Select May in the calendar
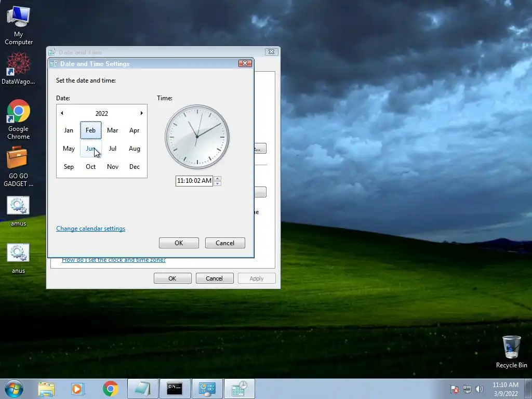The height and width of the screenshot is (399, 532). (69, 149)
